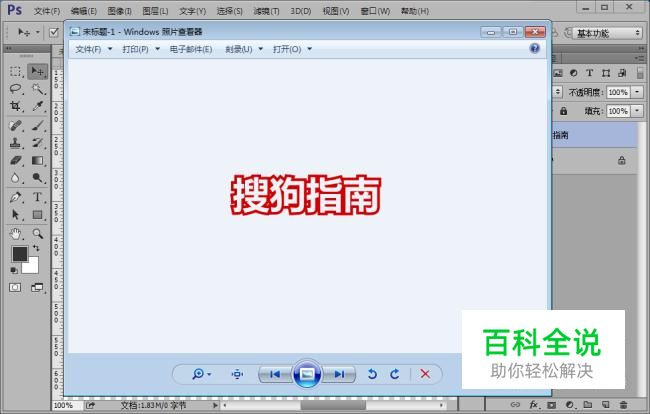Pick the Dodge tool

click(37, 178)
